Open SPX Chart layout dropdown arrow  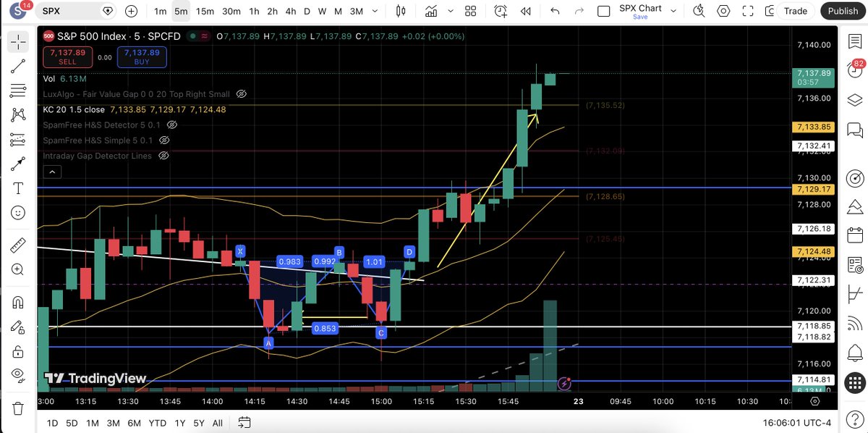(673, 11)
